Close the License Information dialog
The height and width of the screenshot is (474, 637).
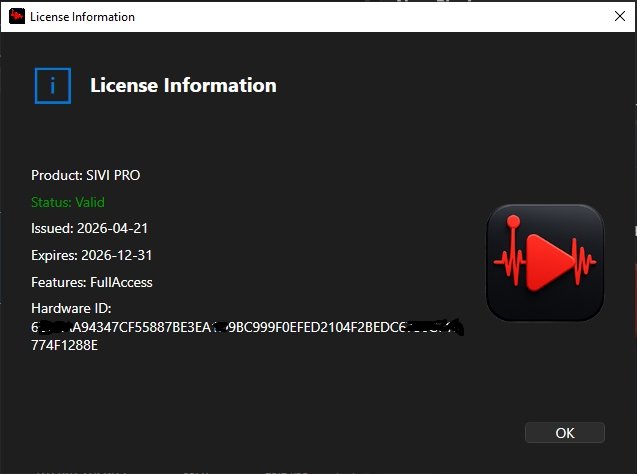[x=620, y=16]
